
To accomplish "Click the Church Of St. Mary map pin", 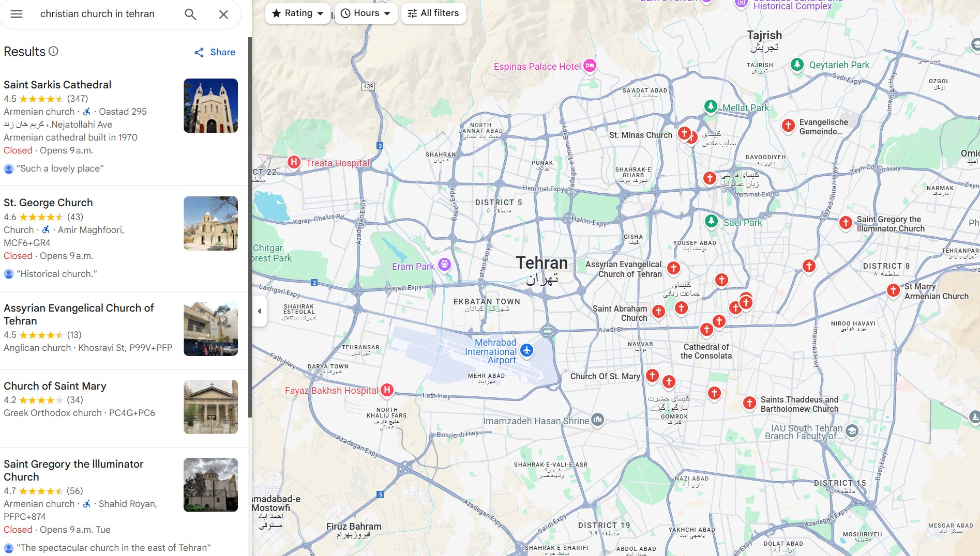I will tap(653, 376).
